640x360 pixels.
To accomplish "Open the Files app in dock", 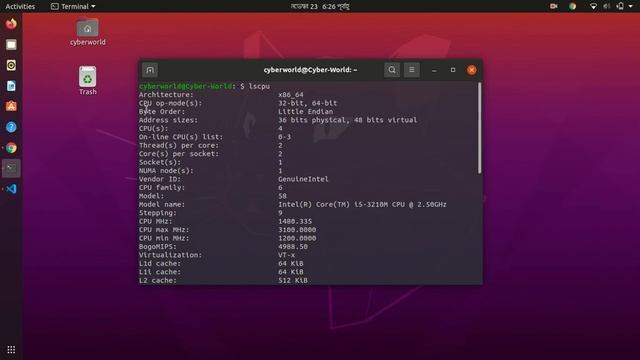I will (x=11, y=44).
